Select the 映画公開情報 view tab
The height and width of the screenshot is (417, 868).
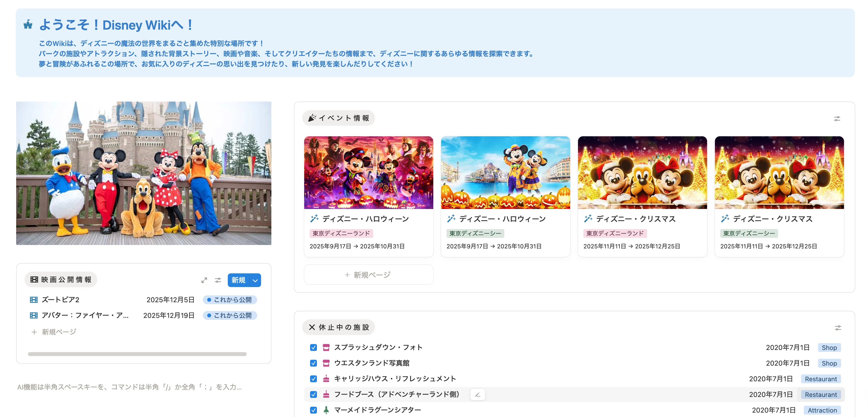tap(61, 280)
